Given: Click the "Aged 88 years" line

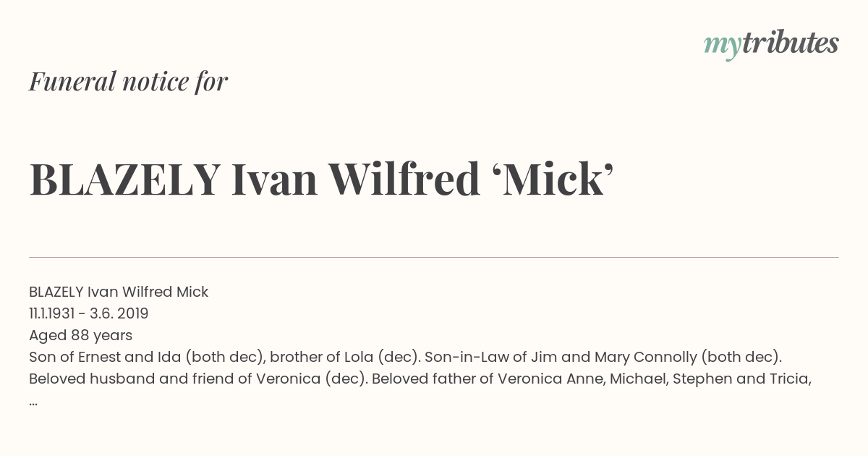Looking at the screenshot, I should coord(80,335).
